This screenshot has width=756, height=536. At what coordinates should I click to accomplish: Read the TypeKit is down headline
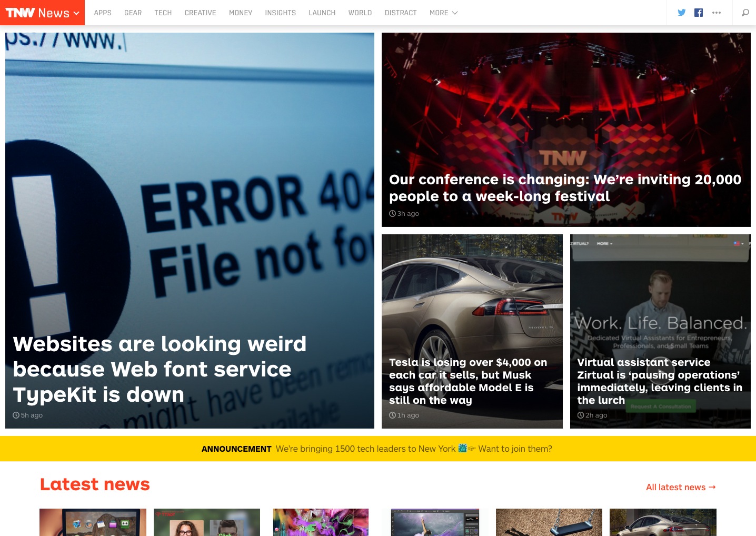click(160, 369)
